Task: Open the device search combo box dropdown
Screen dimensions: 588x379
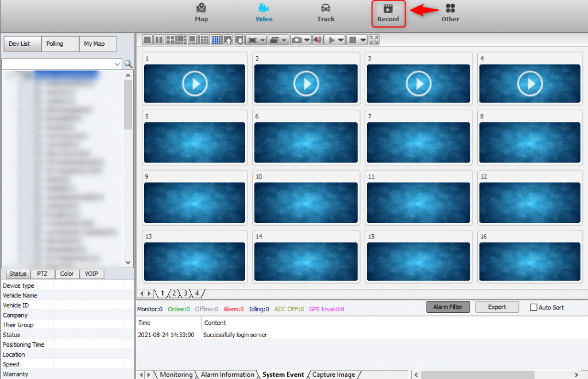Action: [x=118, y=64]
